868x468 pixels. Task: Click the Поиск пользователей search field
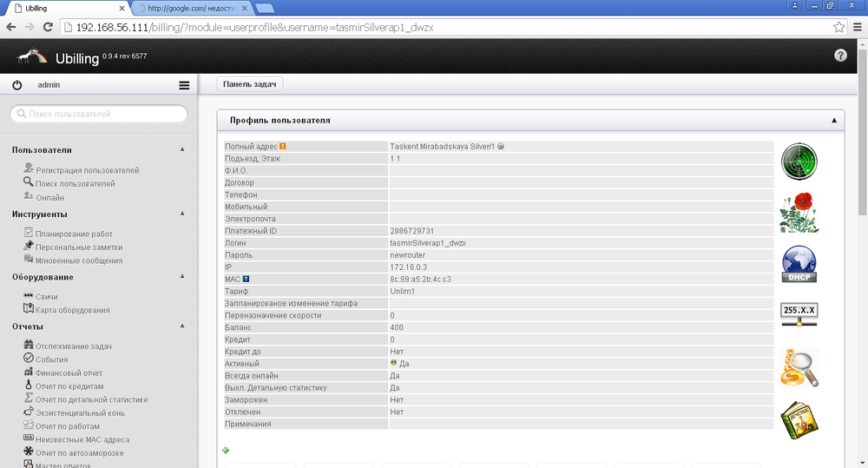[98, 114]
